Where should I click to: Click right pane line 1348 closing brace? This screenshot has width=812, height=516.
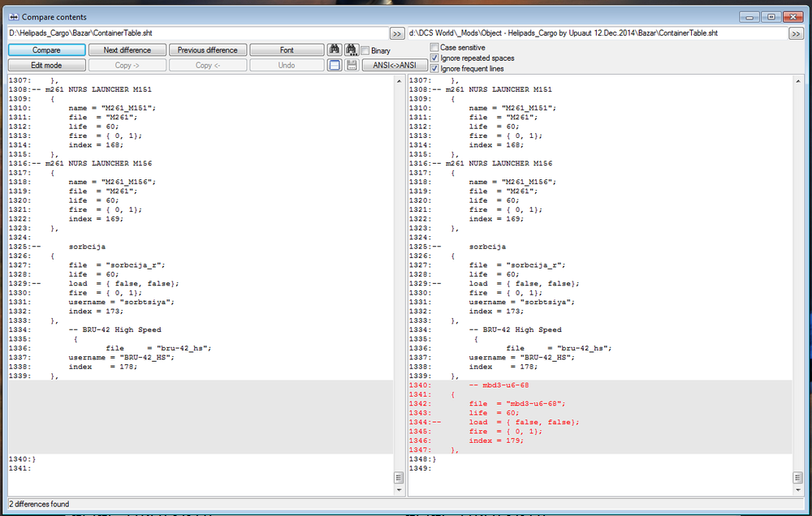pos(434,459)
